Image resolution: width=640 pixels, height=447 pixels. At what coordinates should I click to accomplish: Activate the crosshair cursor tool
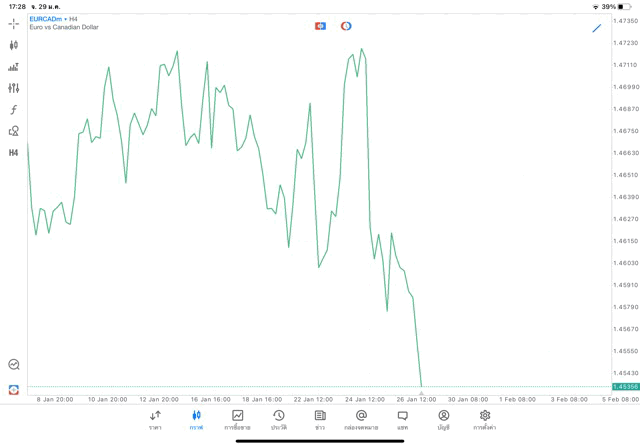point(13,23)
